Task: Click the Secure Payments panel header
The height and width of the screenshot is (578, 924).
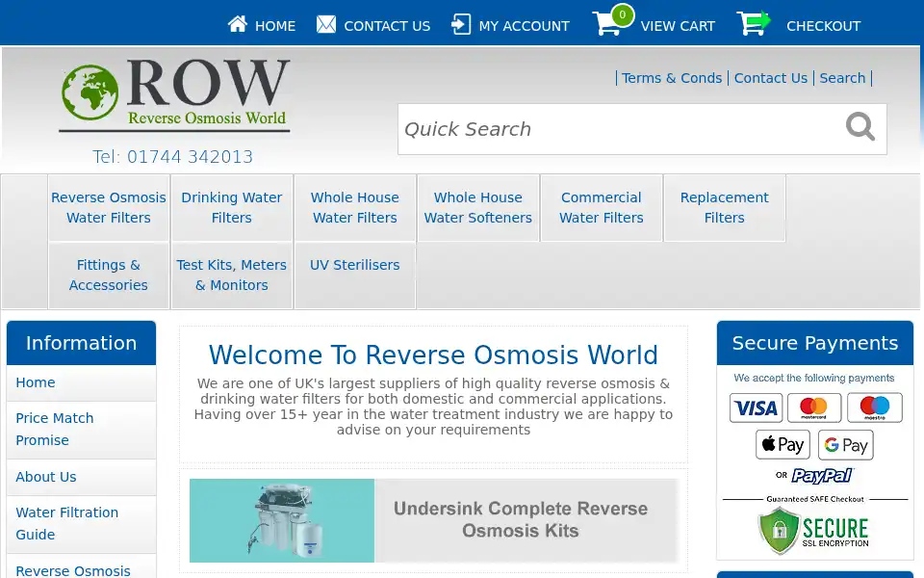Action: (x=815, y=343)
